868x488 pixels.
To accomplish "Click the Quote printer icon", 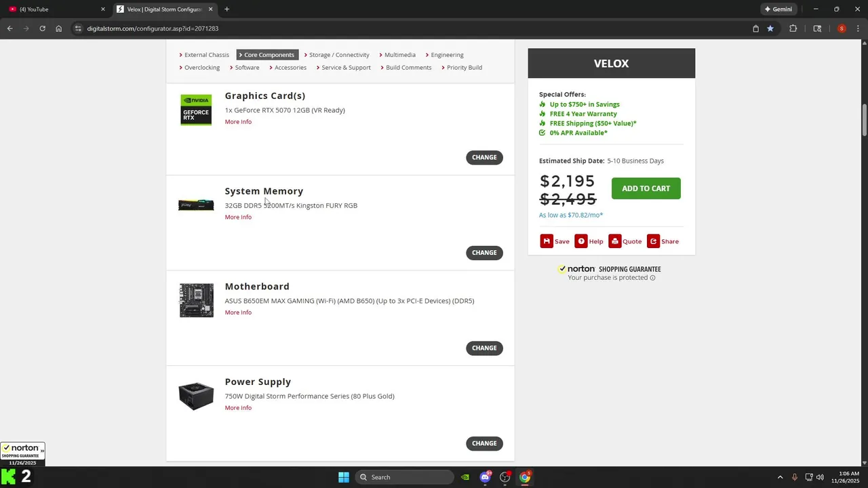I will (615, 241).
